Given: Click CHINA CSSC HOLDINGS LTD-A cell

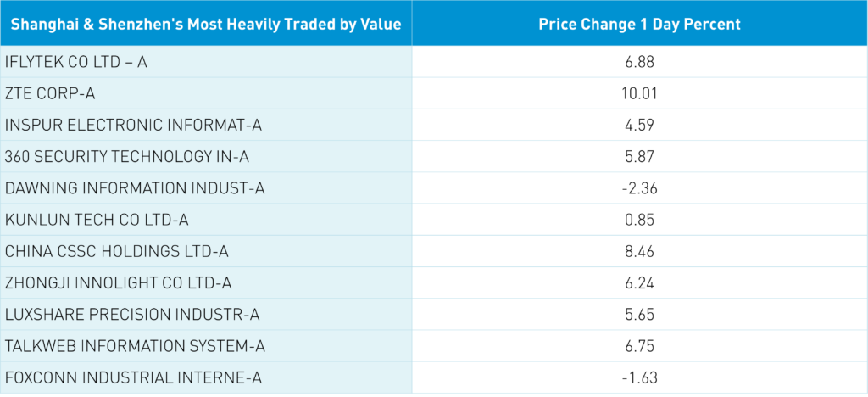Looking at the screenshot, I should tap(117, 251).
